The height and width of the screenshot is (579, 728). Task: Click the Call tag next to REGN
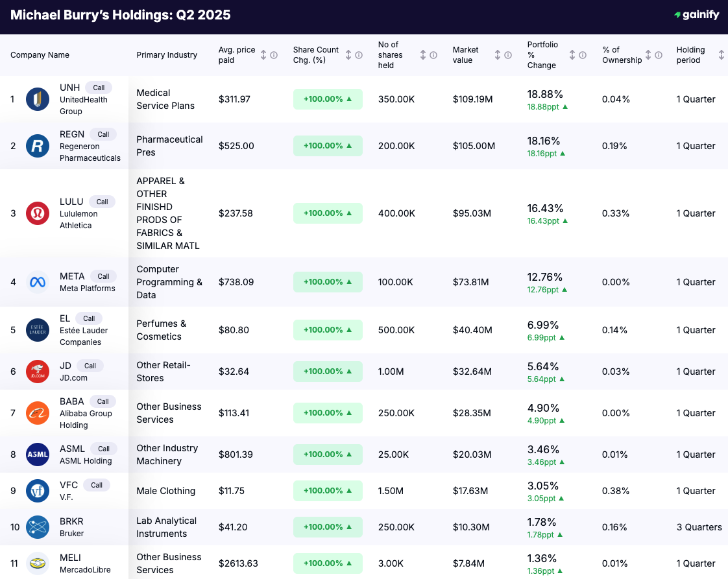coord(104,135)
